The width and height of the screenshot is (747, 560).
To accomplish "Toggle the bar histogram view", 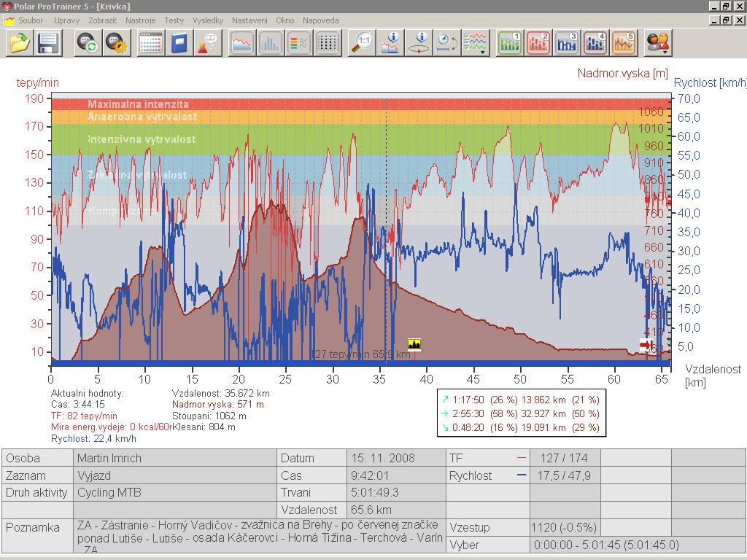I will (x=270, y=44).
